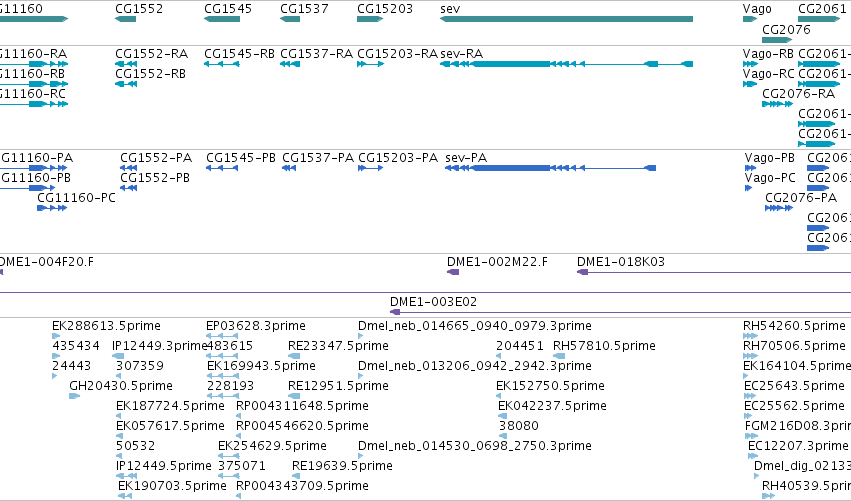Select EST IP12449.5prime

coord(164,466)
